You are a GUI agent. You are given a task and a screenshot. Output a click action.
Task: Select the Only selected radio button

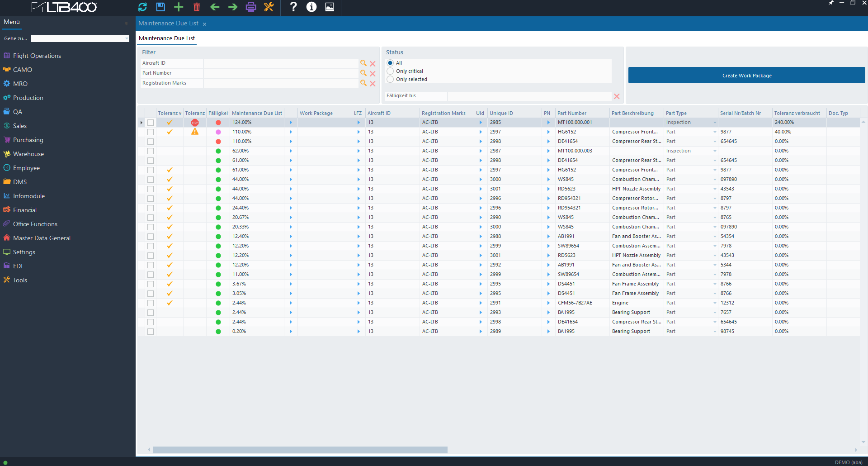pyautogui.click(x=391, y=79)
